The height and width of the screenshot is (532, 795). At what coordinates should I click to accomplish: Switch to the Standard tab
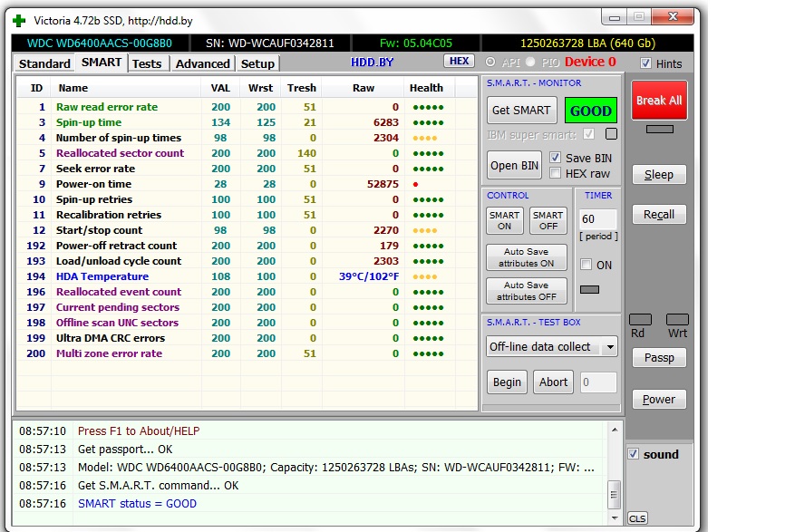tap(44, 63)
